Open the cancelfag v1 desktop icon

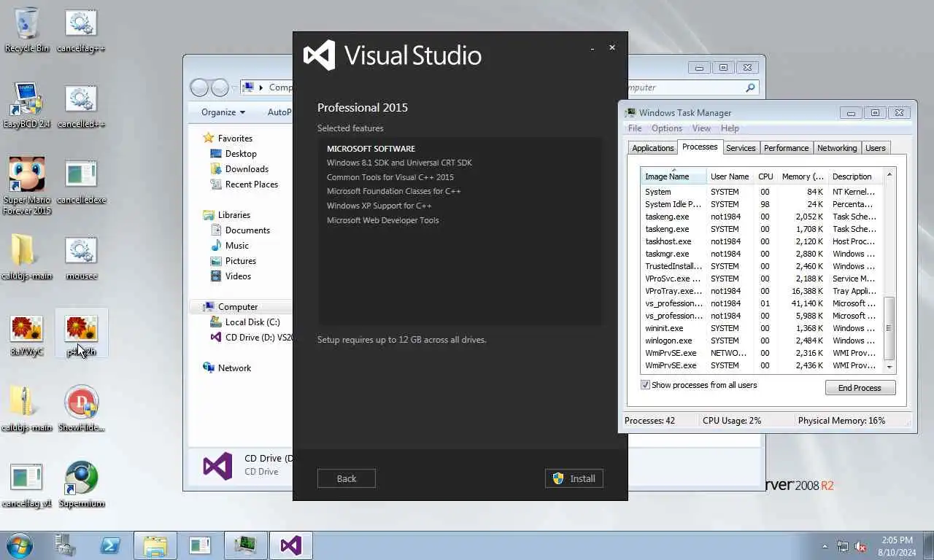pos(27,485)
